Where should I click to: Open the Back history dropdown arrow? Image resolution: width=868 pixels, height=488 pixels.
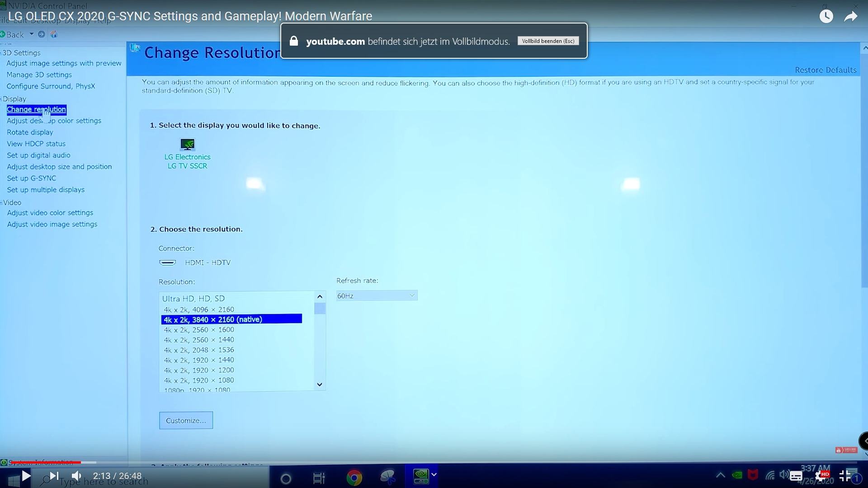(32, 34)
